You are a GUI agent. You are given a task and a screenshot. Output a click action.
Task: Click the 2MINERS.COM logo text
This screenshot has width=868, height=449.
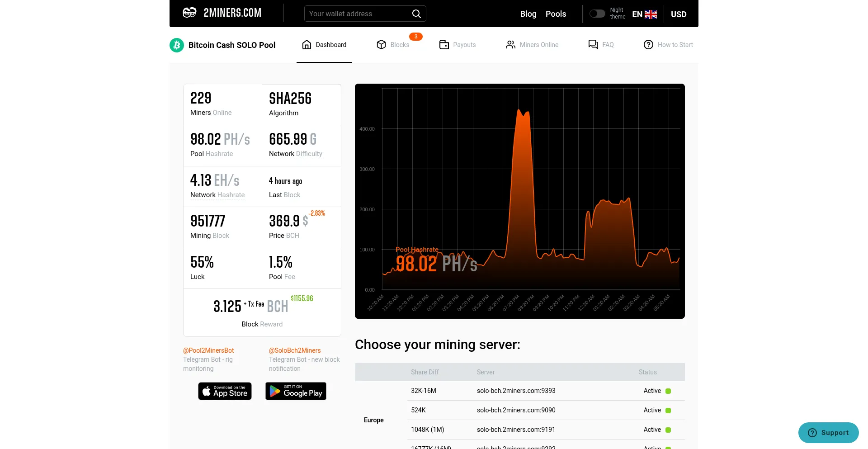pyautogui.click(x=232, y=13)
